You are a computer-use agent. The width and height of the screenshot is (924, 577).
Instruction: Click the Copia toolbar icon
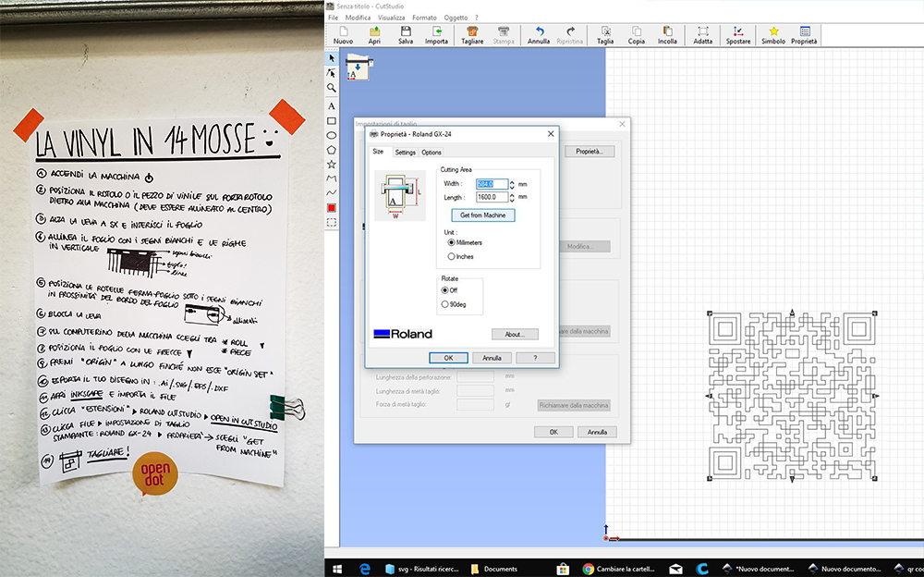637,35
